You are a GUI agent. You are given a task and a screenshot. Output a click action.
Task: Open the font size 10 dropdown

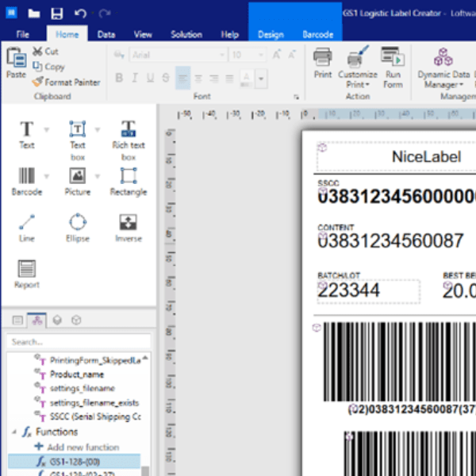[261, 55]
